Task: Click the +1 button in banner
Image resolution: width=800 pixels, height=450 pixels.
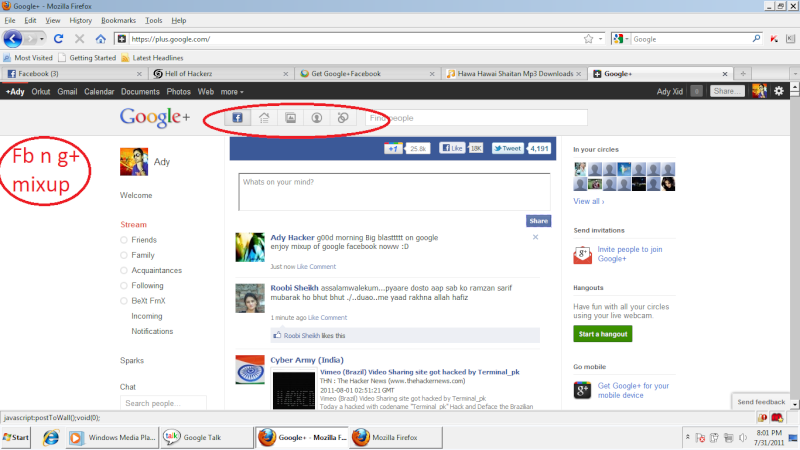Action: point(393,148)
